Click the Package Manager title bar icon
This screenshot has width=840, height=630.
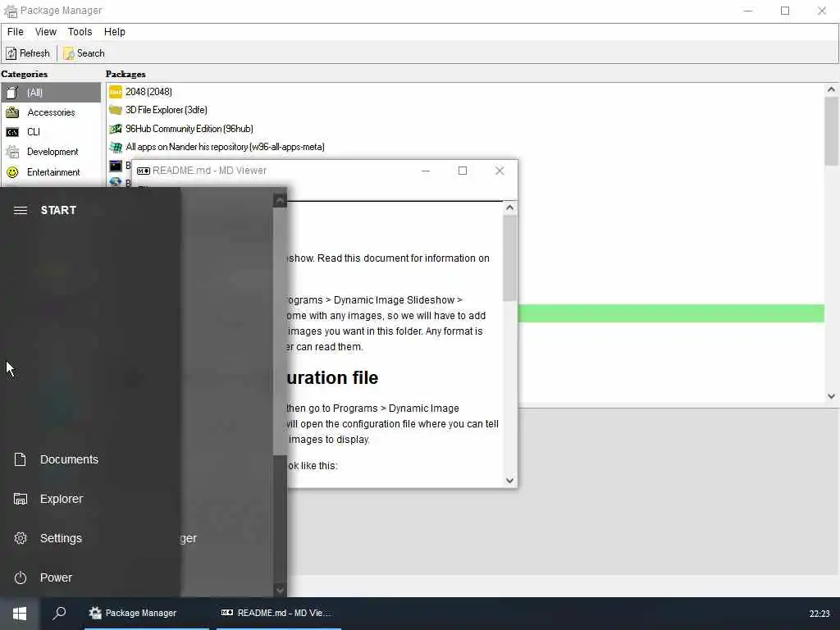(x=11, y=11)
